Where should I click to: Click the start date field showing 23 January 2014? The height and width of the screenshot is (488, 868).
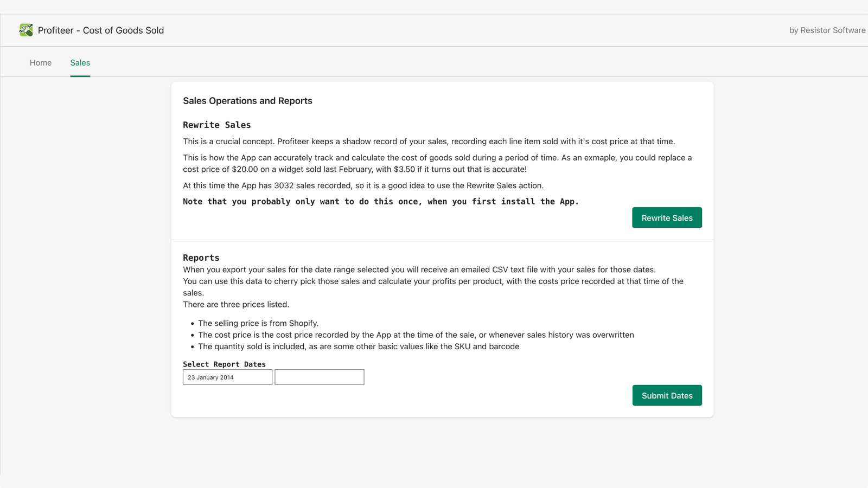pyautogui.click(x=227, y=377)
